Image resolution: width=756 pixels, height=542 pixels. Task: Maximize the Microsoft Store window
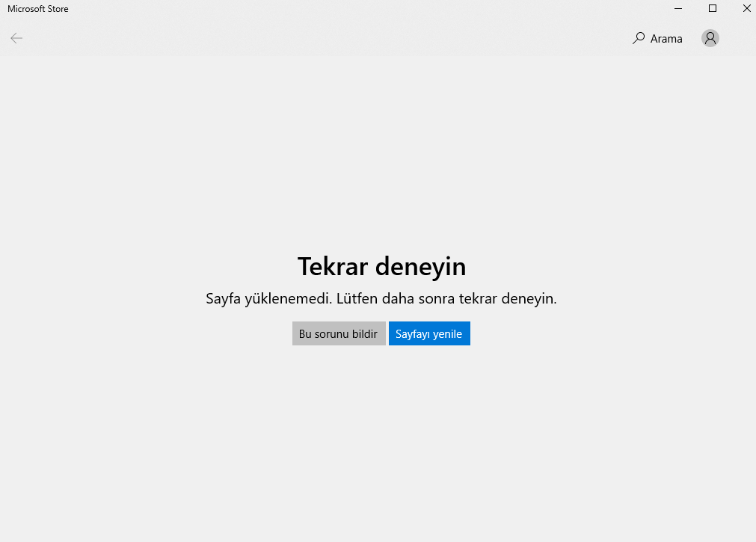click(x=712, y=9)
